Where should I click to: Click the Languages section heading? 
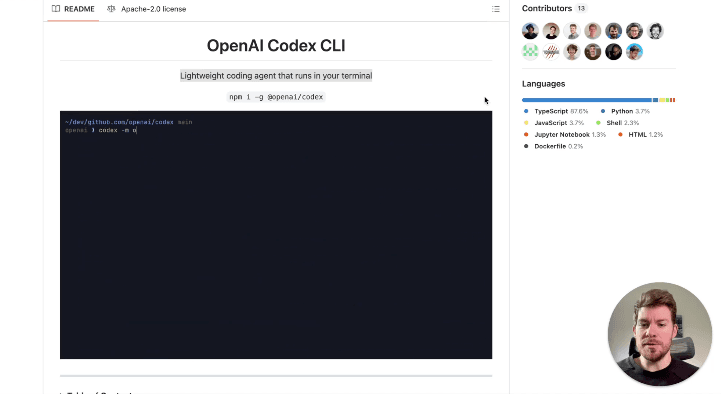click(x=544, y=84)
